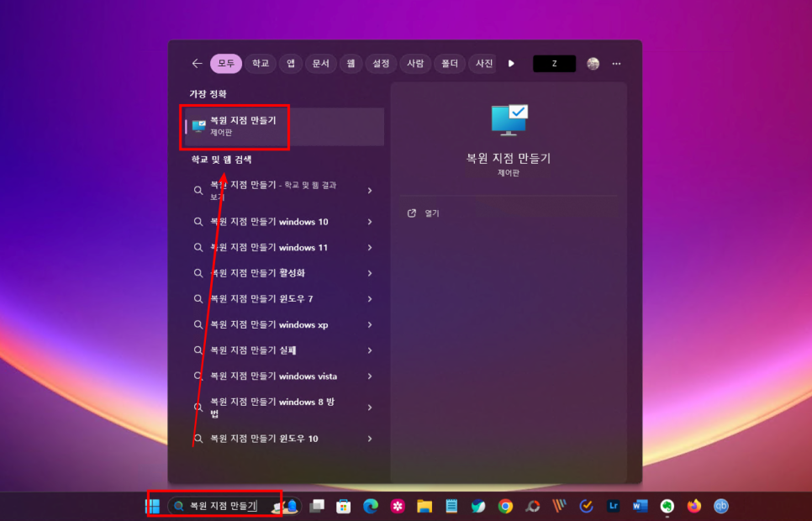Launch Adobe Lightroom from the taskbar

613,506
